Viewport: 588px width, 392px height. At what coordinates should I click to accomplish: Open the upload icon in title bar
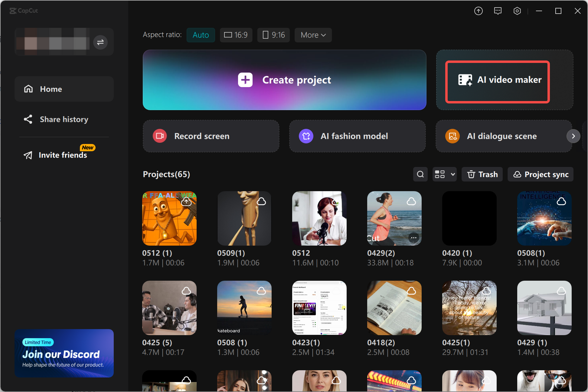point(478,11)
